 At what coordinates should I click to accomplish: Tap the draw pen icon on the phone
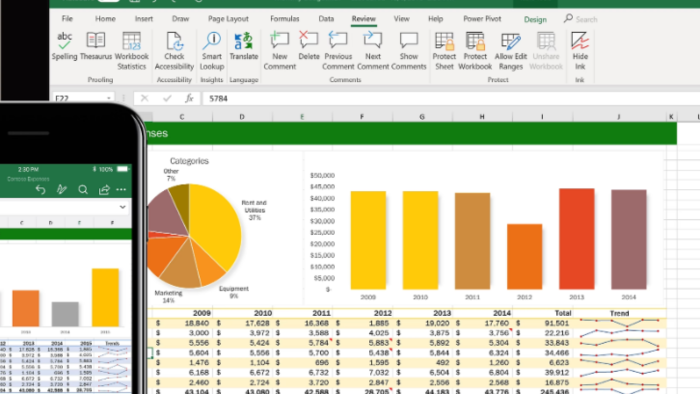pos(62,190)
